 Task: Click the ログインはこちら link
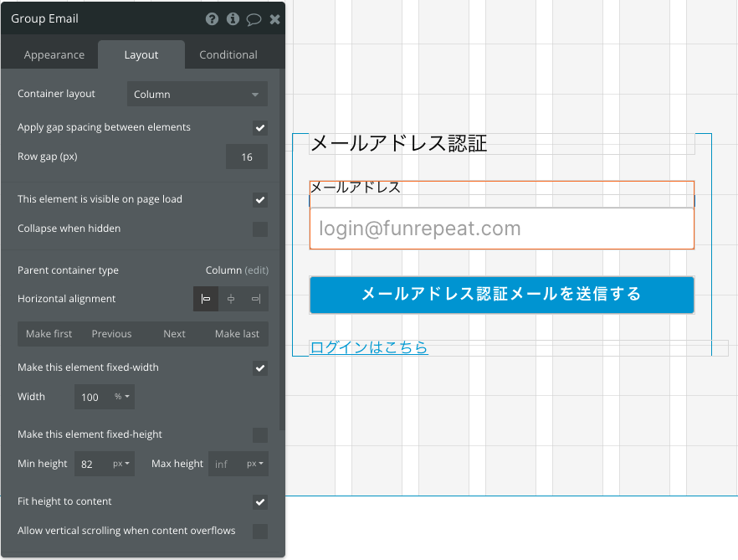tap(369, 347)
